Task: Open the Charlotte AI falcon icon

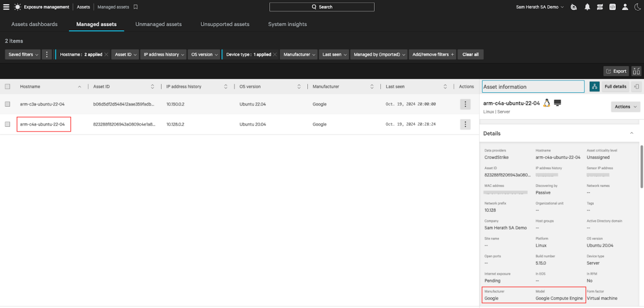Action: (x=574, y=7)
